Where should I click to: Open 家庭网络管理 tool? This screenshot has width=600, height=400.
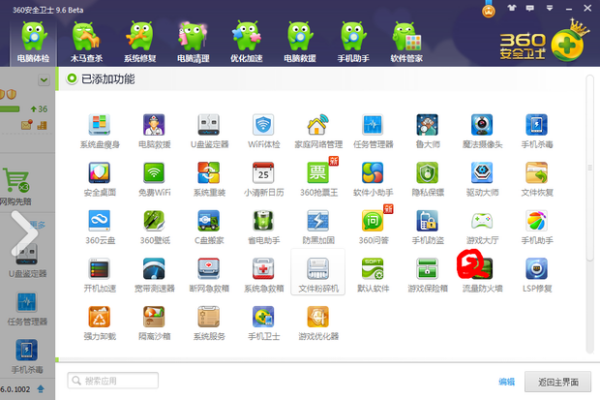(318, 131)
